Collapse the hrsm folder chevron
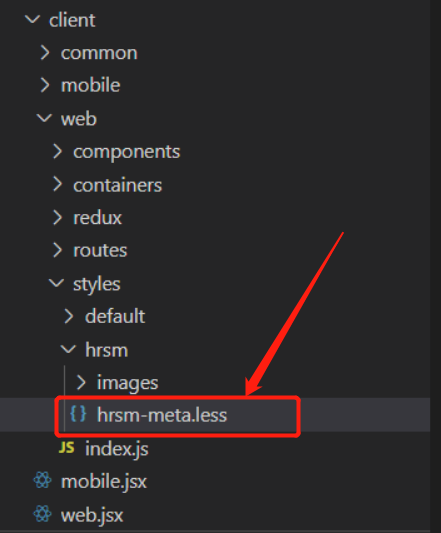This screenshot has width=441, height=533. (68, 349)
